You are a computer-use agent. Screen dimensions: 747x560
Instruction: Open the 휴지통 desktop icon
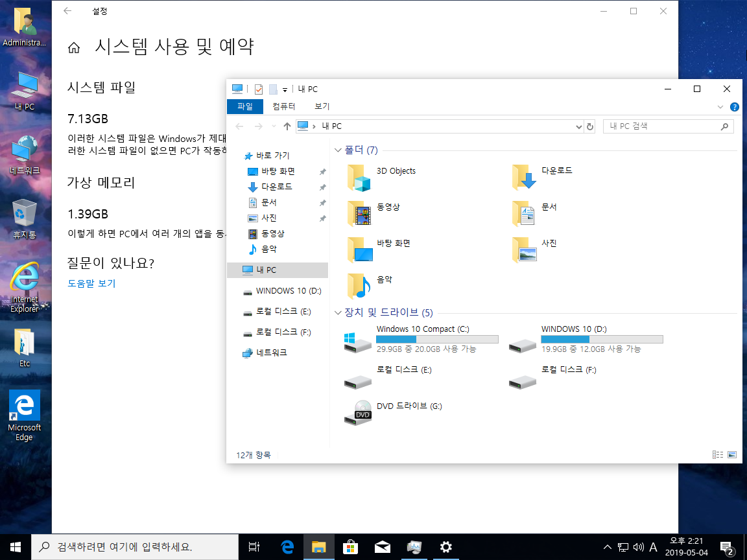pyautogui.click(x=24, y=219)
